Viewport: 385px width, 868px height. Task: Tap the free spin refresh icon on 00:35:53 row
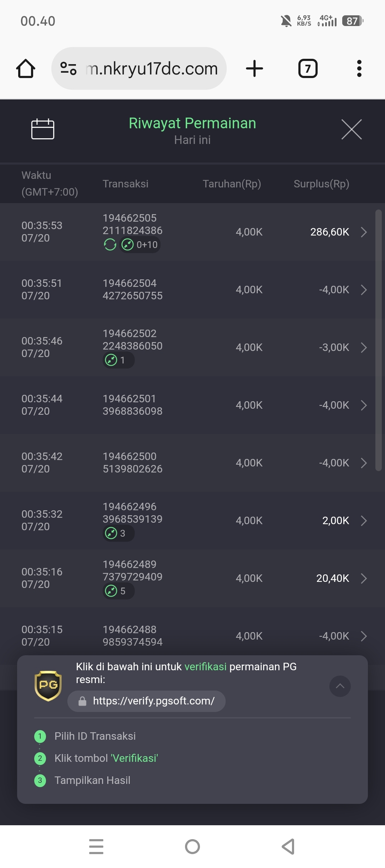[110, 245]
